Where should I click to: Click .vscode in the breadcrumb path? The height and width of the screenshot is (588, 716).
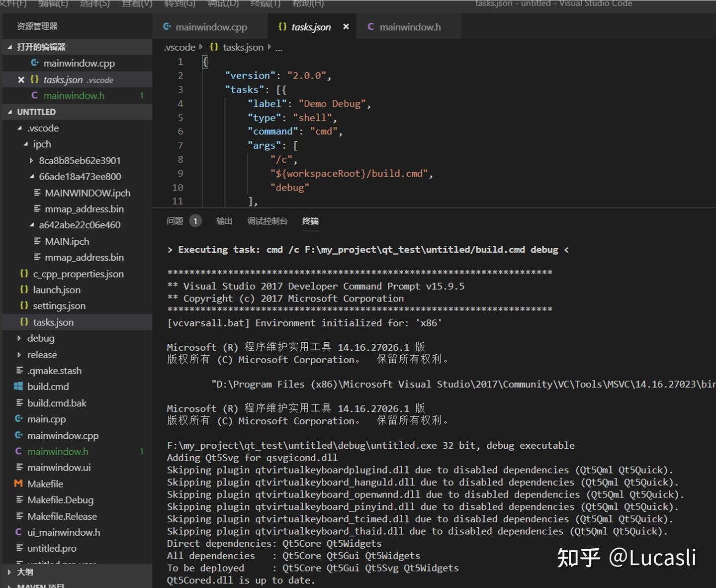click(x=179, y=47)
